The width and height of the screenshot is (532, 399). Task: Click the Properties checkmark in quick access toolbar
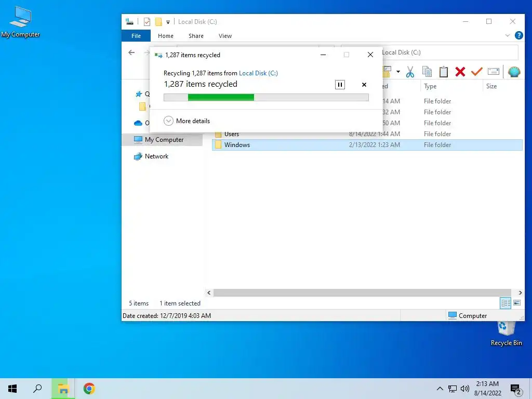tap(147, 22)
